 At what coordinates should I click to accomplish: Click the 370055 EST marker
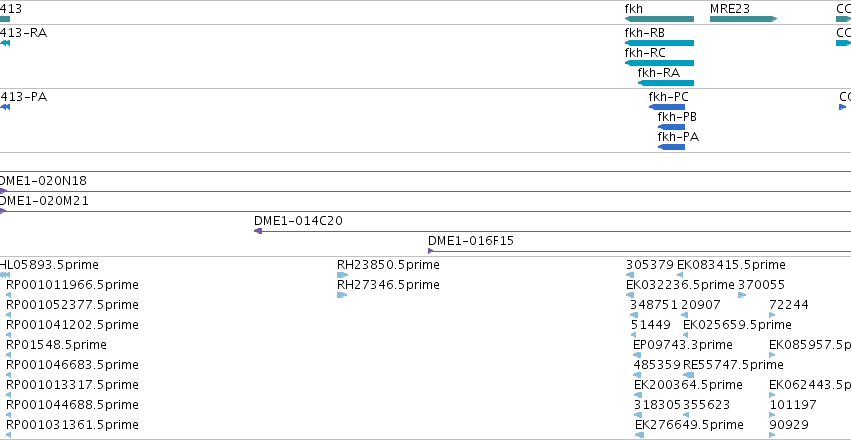(742, 295)
